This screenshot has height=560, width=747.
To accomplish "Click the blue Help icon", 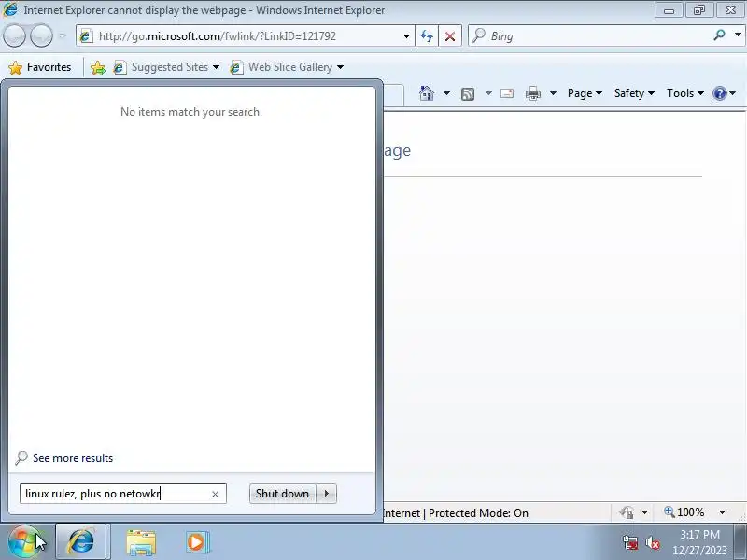I will [x=719, y=93].
